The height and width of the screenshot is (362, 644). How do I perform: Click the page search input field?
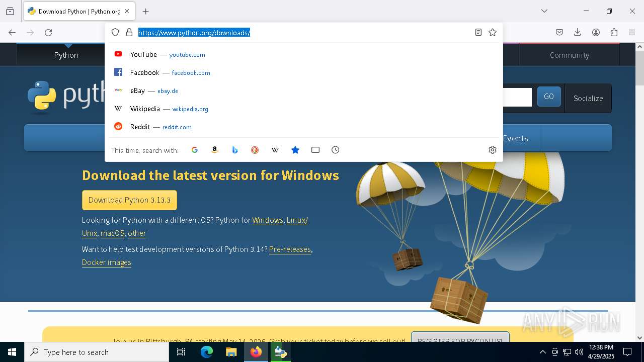(517, 97)
